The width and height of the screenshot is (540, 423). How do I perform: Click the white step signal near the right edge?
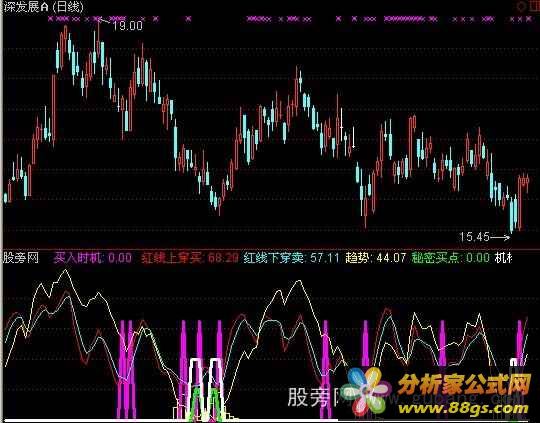[514, 362]
